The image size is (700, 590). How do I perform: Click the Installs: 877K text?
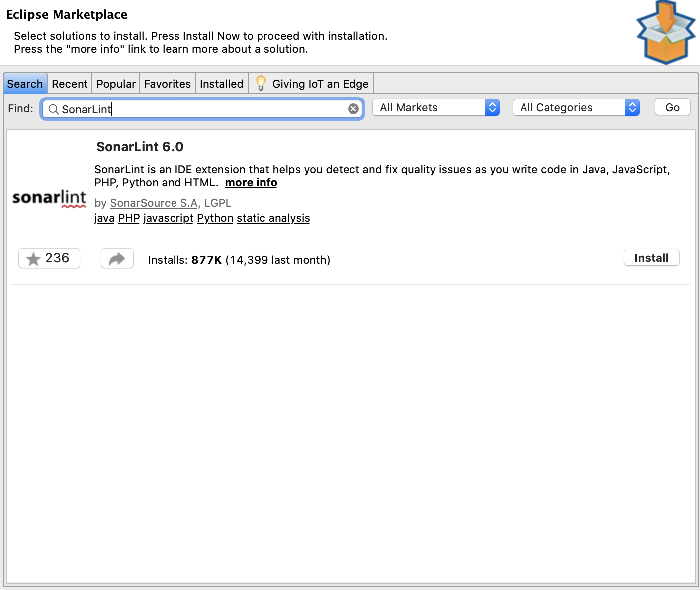[185, 260]
